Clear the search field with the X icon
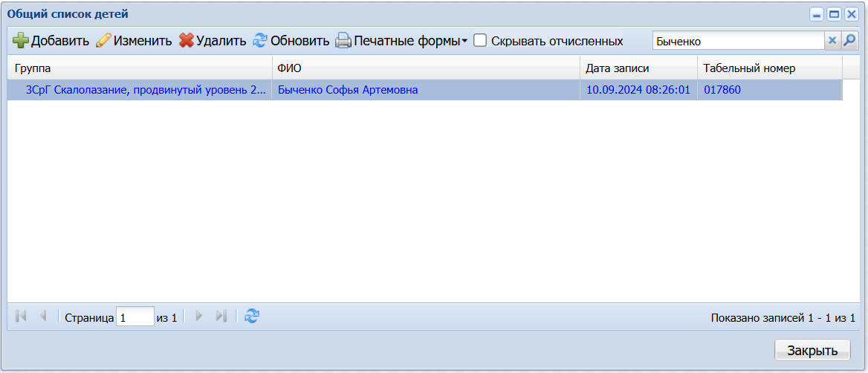 pyautogui.click(x=832, y=41)
